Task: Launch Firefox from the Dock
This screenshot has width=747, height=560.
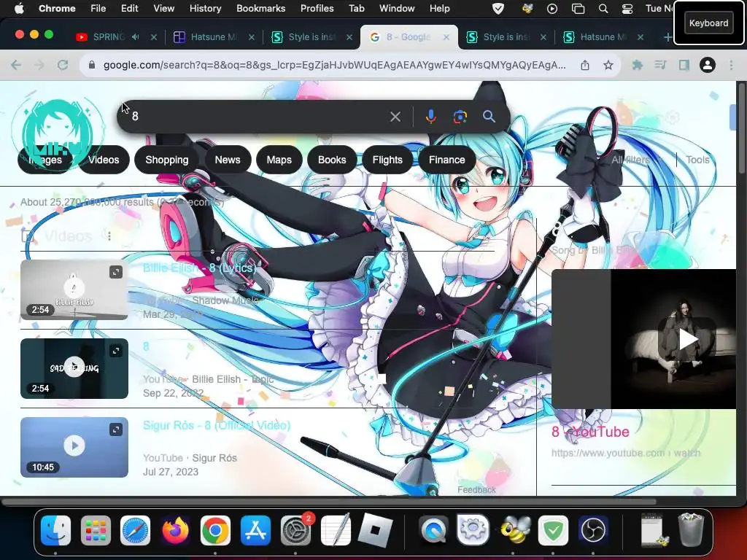Action: [175, 530]
